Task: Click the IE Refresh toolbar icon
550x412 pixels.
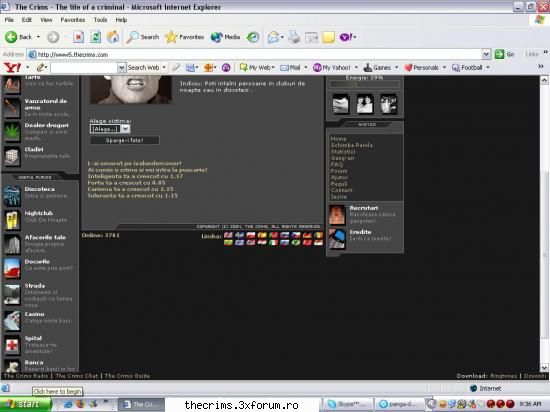Action: click(x=95, y=37)
